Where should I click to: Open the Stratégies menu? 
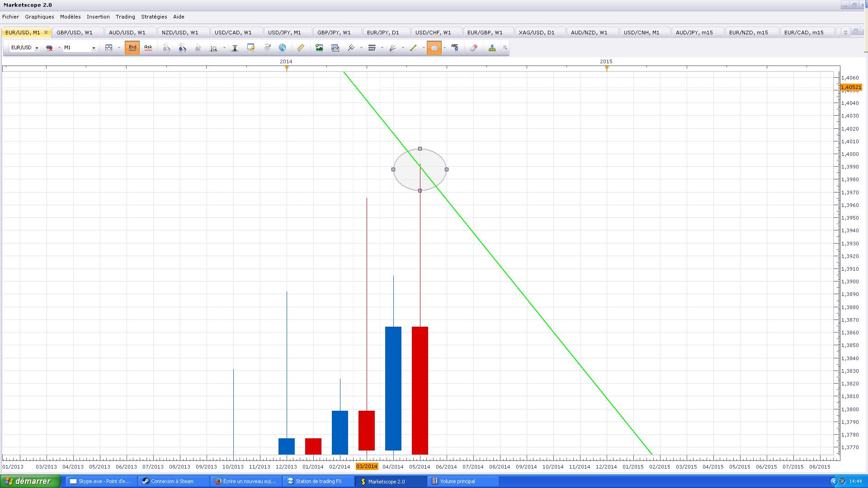click(154, 17)
